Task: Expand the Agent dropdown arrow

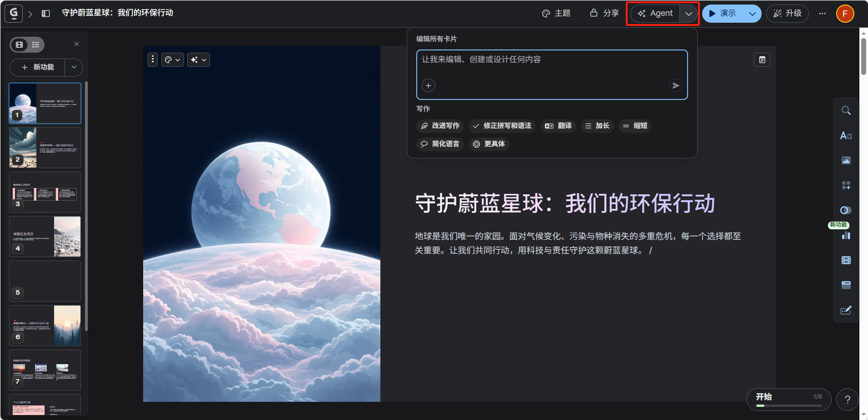Action: pos(689,14)
